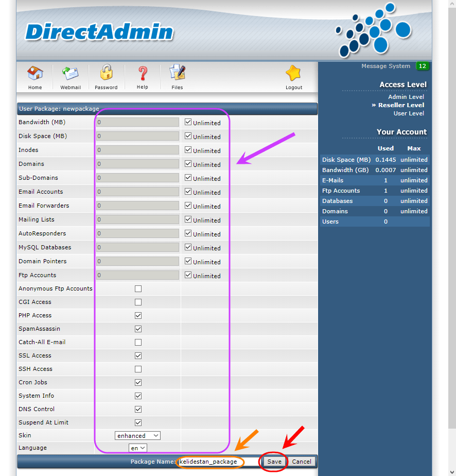Toggle Suspend At Limit checkbox
The width and height of the screenshot is (456, 476).
pyautogui.click(x=138, y=422)
